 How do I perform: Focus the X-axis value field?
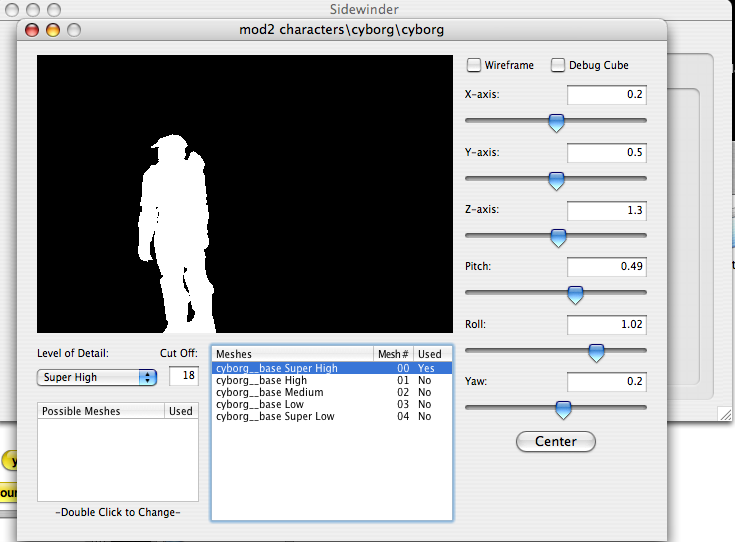[607, 95]
